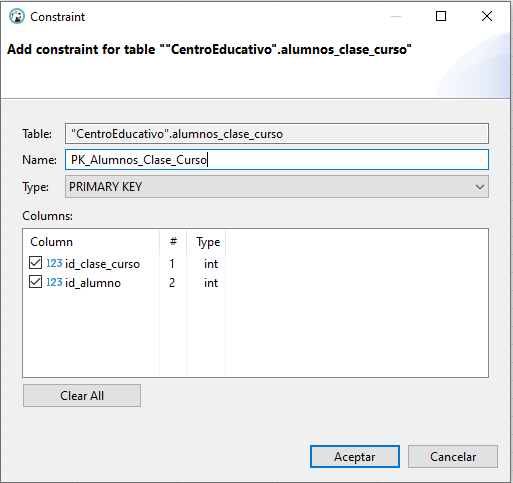Select the id_alumno row label
The height and width of the screenshot is (483, 513).
point(93,283)
